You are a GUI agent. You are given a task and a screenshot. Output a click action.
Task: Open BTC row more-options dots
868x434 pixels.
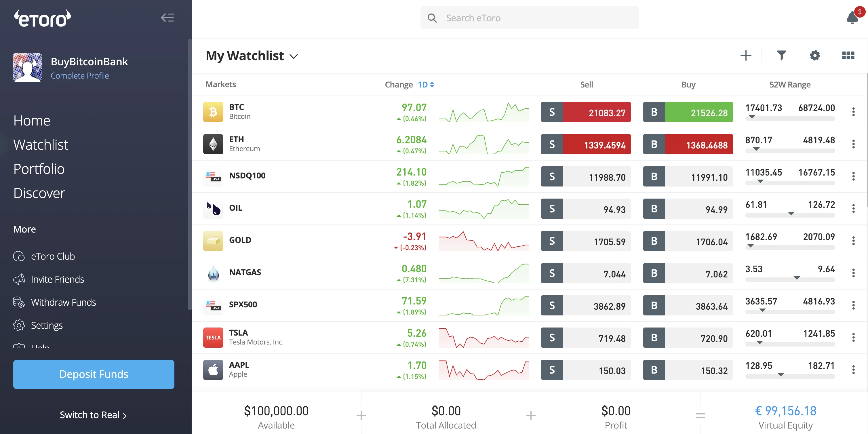[x=854, y=112]
